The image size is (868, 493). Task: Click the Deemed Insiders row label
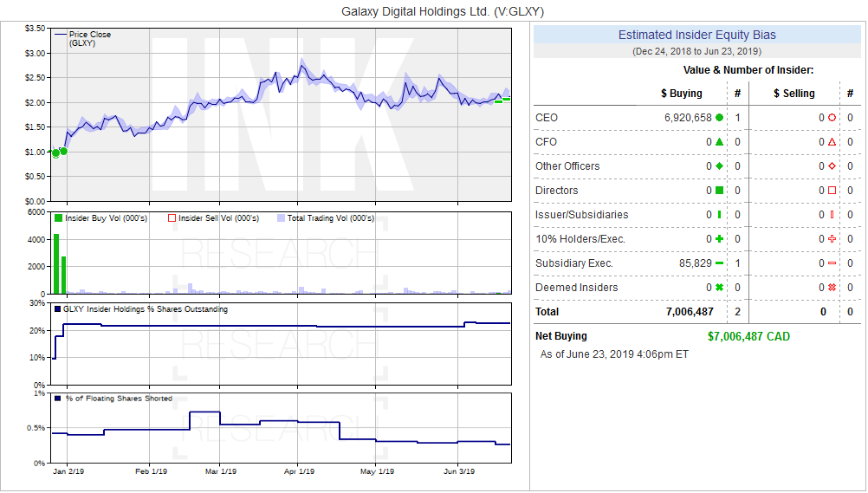[x=576, y=287]
